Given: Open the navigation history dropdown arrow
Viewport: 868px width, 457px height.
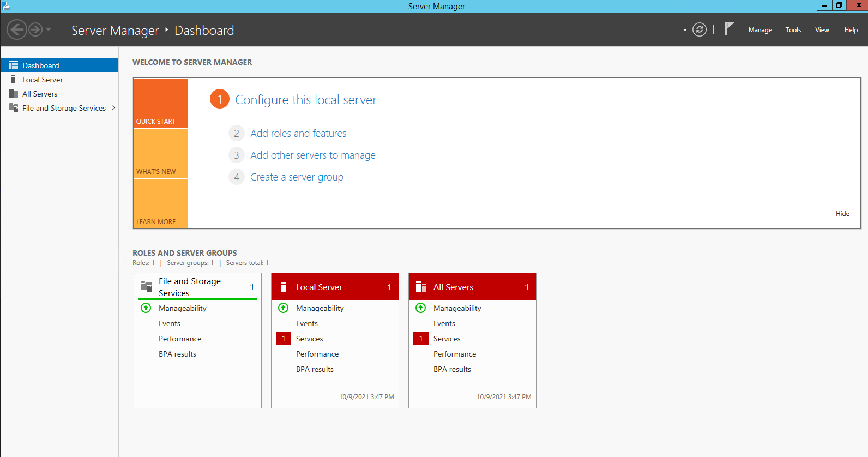Looking at the screenshot, I should point(49,29).
